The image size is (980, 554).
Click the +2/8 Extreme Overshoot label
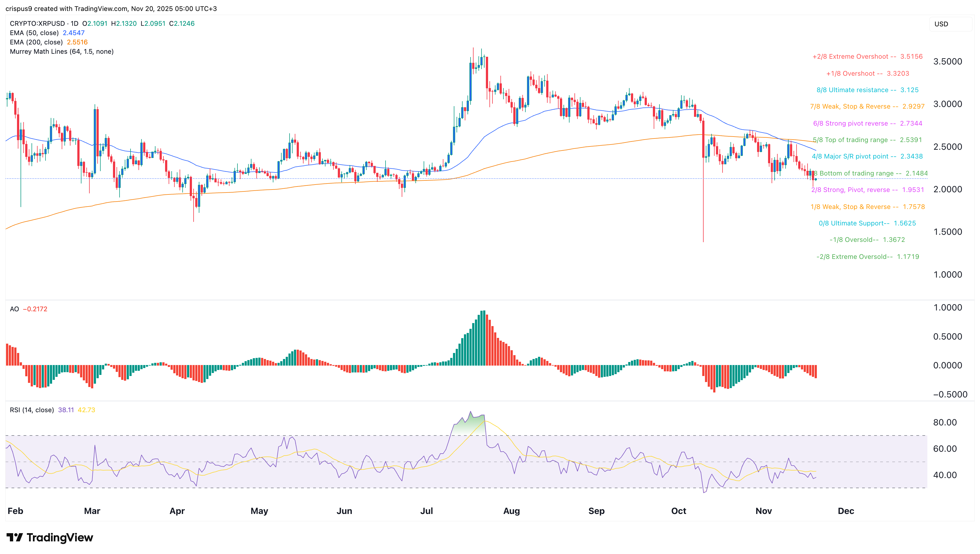[867, 57]
